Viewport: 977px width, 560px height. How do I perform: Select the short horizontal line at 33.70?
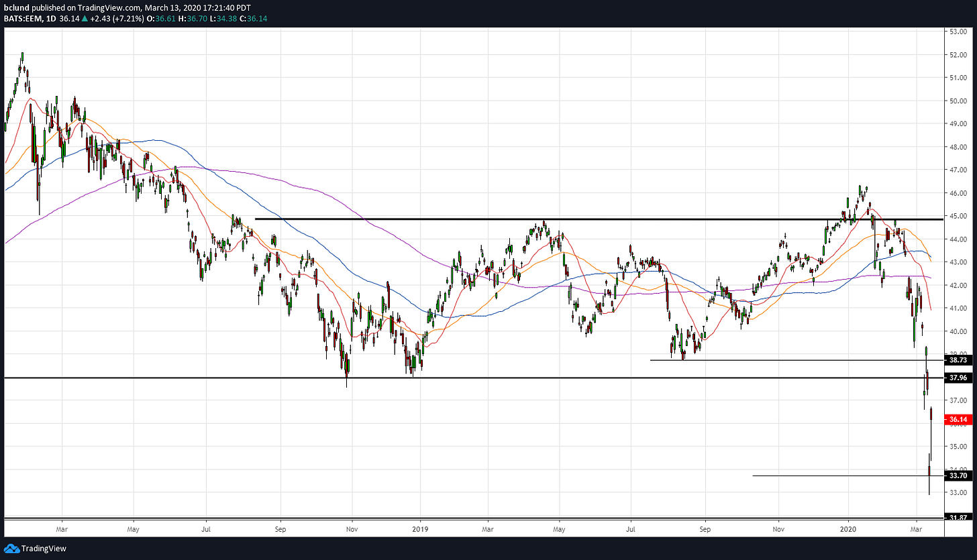839,475
